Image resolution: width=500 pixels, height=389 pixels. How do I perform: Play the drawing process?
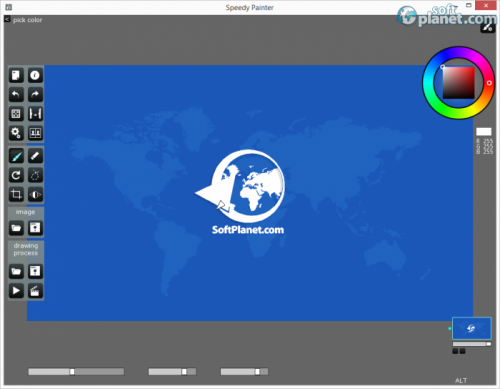pyautogui.click(x=16, y=291)
